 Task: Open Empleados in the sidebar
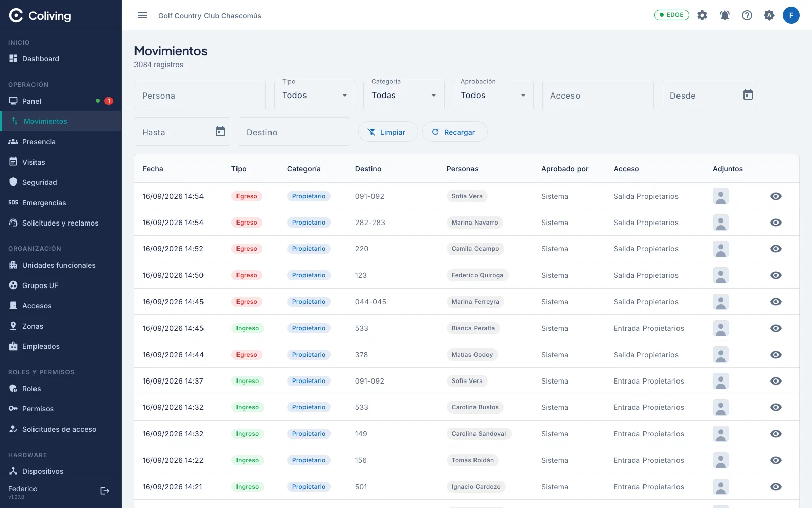click(x=61, y=346)
